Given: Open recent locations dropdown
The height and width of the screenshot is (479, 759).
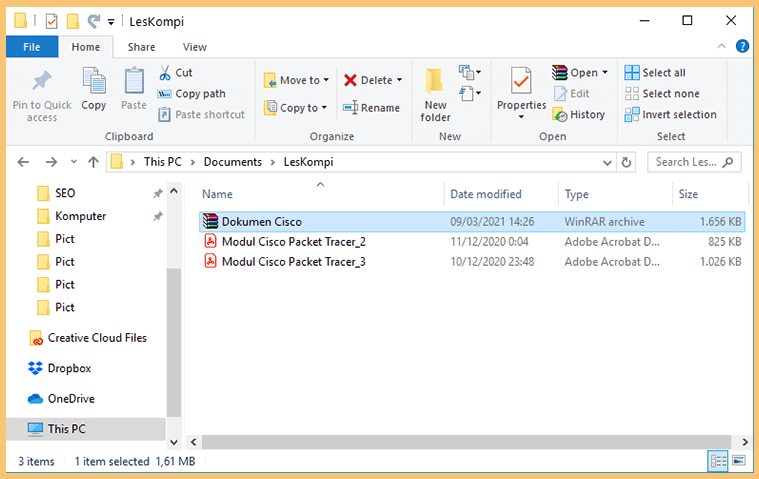Looking at the screenshot, I should tap(74, 162).
